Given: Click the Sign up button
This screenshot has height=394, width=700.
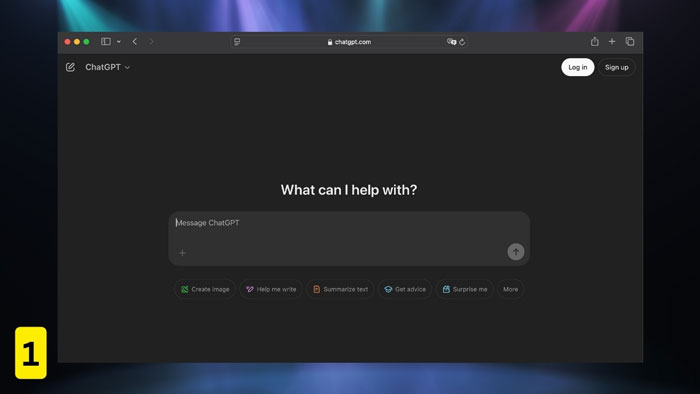Looking at the screenshot, I should [x=617, y=67].
